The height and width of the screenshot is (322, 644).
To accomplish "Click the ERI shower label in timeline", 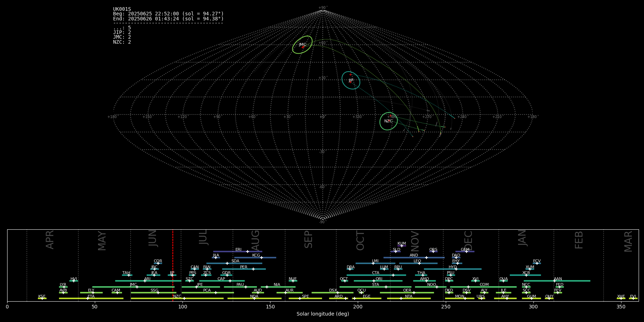I will coord(239,249).
